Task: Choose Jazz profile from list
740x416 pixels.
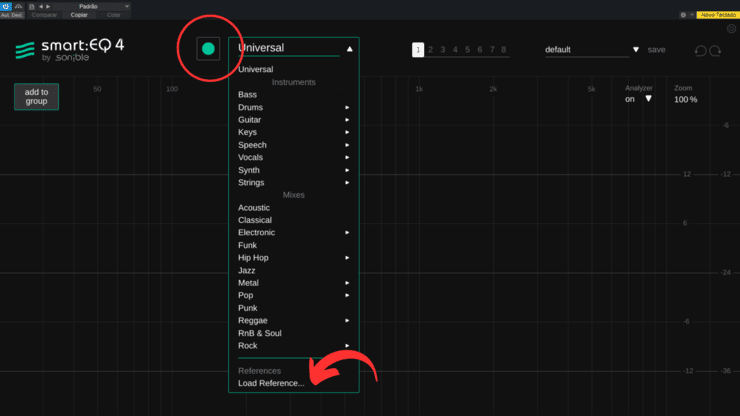Action: click(247, 270)
